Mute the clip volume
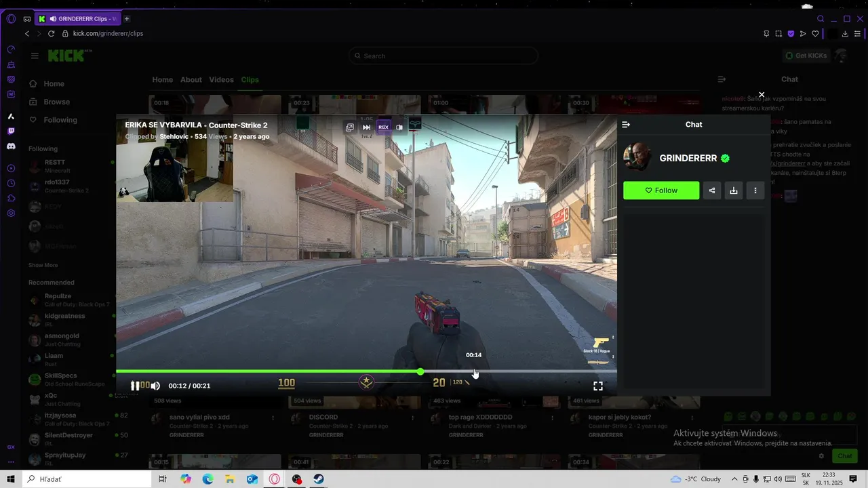Viewport: 868px width, 488px height. coord(155,386)
